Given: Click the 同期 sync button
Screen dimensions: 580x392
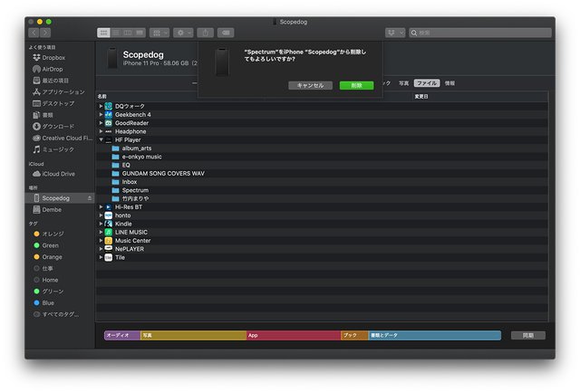Looking at the screenshot, I should tap(527, 335).
